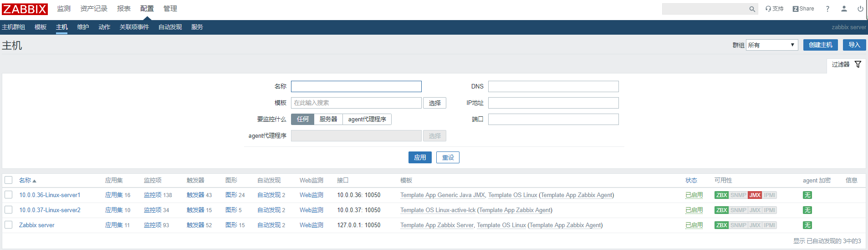Image resolution: width=868 pixels, height=250 pixels.
Task: Focus the DNS filter input
Action: (x=553, y=87)
